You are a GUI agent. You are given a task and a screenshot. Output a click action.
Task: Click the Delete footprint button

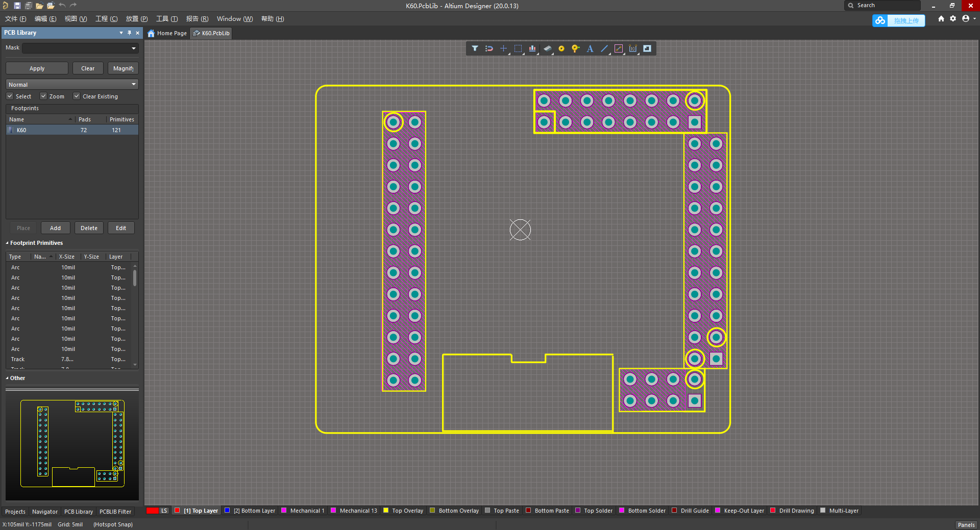89,228
